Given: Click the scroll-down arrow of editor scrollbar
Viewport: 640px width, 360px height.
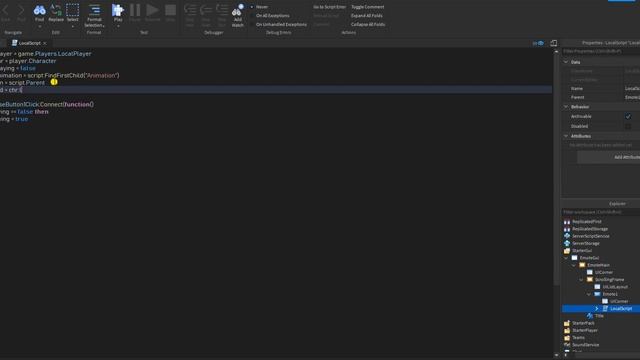Looking at the screenshot, I should 556,356.
